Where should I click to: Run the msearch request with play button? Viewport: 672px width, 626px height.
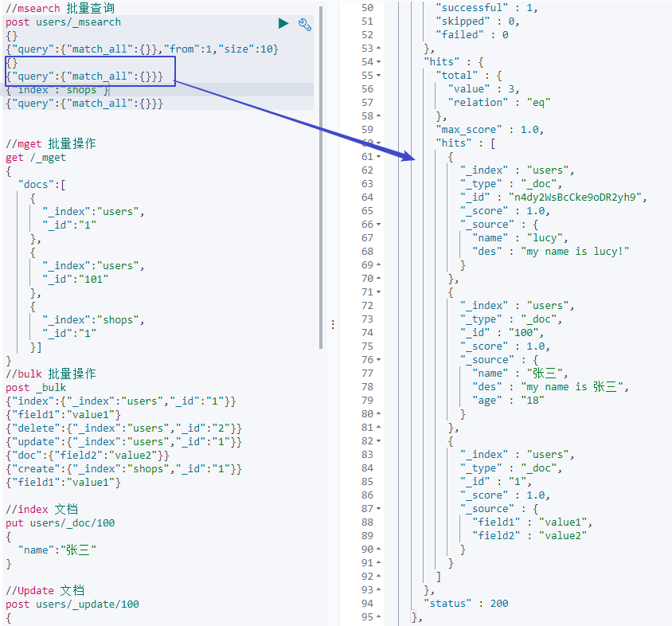click(283, 23)
